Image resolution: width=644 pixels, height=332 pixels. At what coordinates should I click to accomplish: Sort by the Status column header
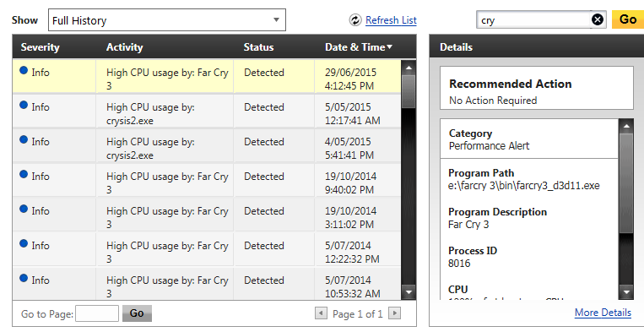click(258, 47)
